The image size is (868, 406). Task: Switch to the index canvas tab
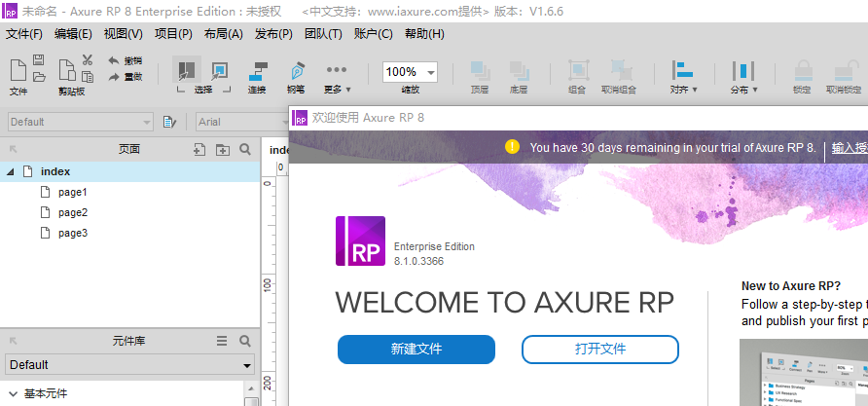click(x=279, y=150)
